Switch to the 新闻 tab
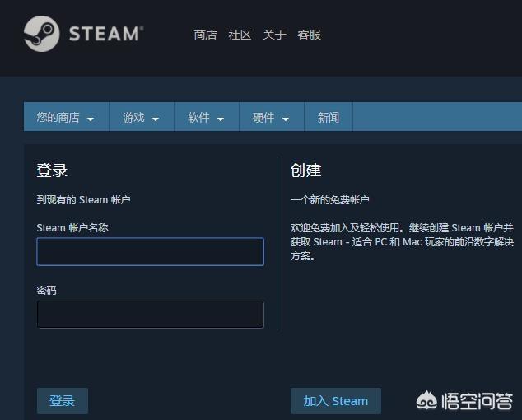 point(328,118)
